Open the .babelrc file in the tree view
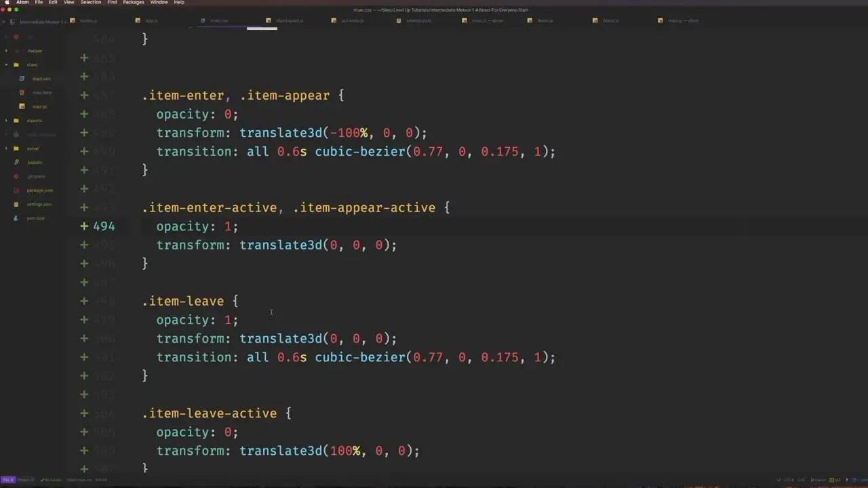Image resolution: width=868 pixels, height=488 pixels. point(35,162)
